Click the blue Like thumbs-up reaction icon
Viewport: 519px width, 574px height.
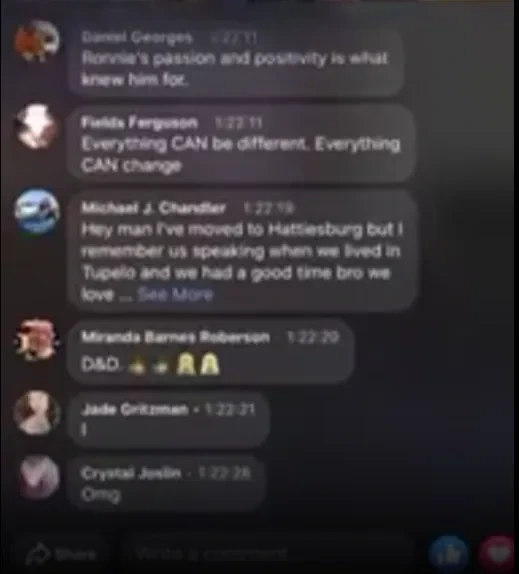[x=449, y=554]
